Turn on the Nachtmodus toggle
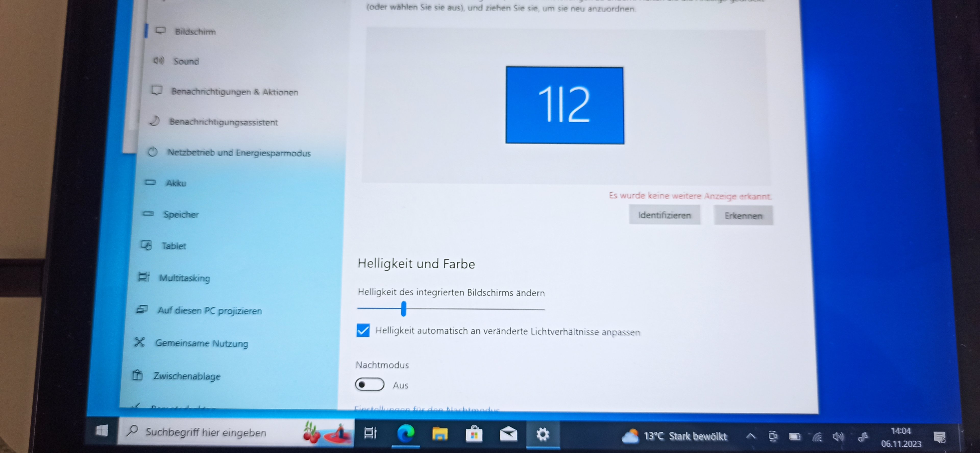The height and width of the screenshot is (453, 980). [x=369, y=385]
